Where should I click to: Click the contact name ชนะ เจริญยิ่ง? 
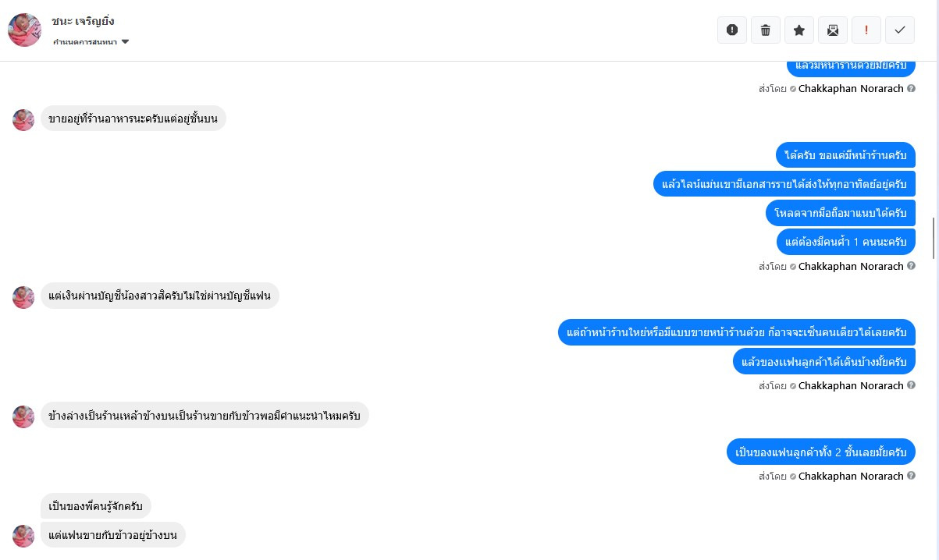83,21
